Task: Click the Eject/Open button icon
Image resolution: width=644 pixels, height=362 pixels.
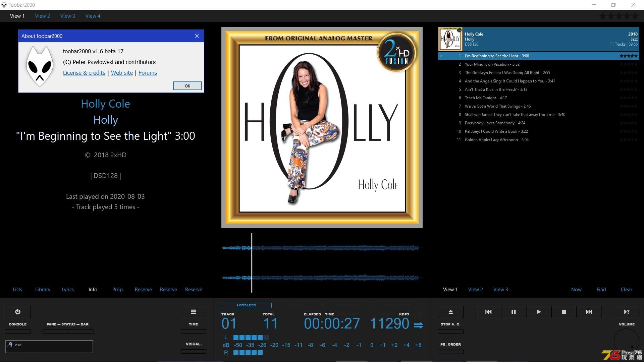Action: [x=450, y=312]
